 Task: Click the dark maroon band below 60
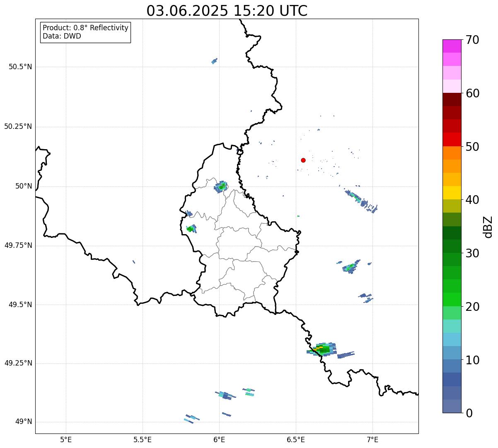pos(452,99)
